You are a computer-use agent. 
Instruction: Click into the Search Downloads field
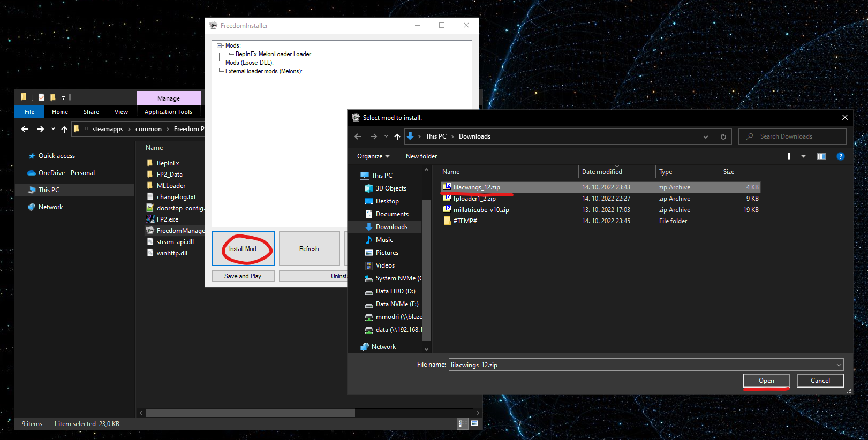(x=792, y=136)
